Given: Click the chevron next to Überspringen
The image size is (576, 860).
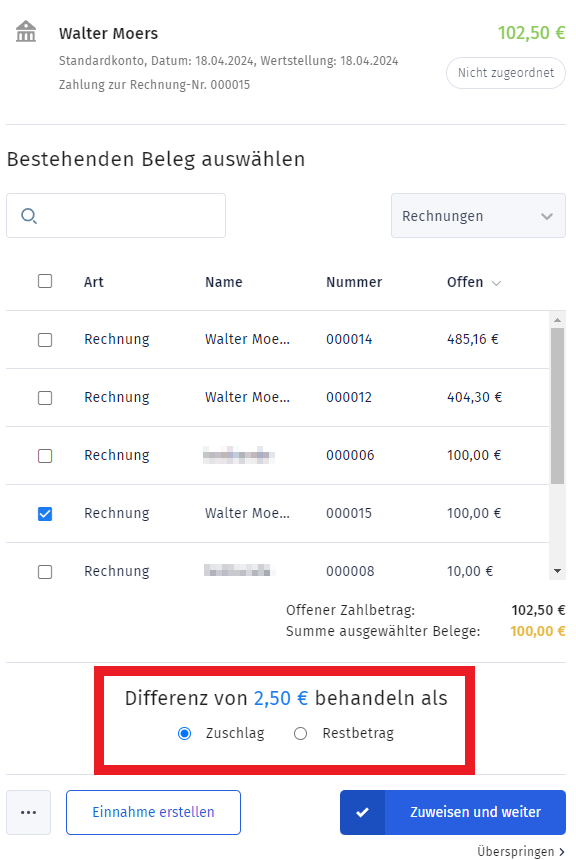Looking at the screenshot, I should click(562, 852).
